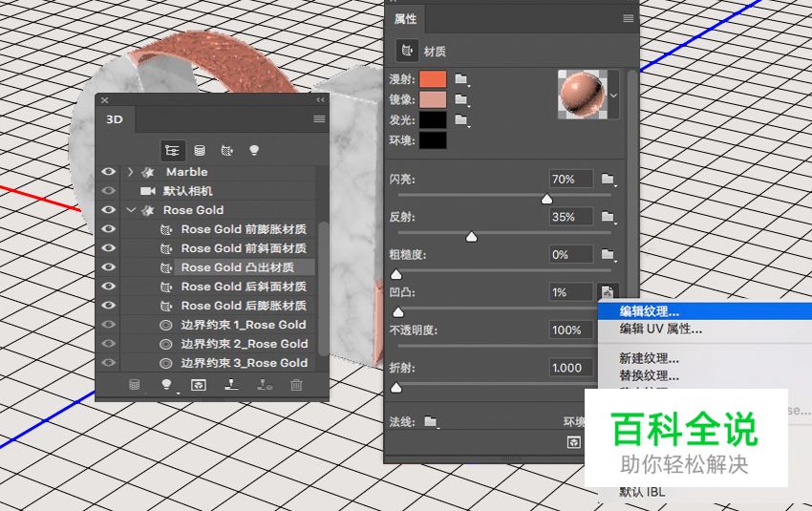This screenshot has width=812, height=511.
Task: Toggle visibility of Marble layer
Action: point(108,171)
